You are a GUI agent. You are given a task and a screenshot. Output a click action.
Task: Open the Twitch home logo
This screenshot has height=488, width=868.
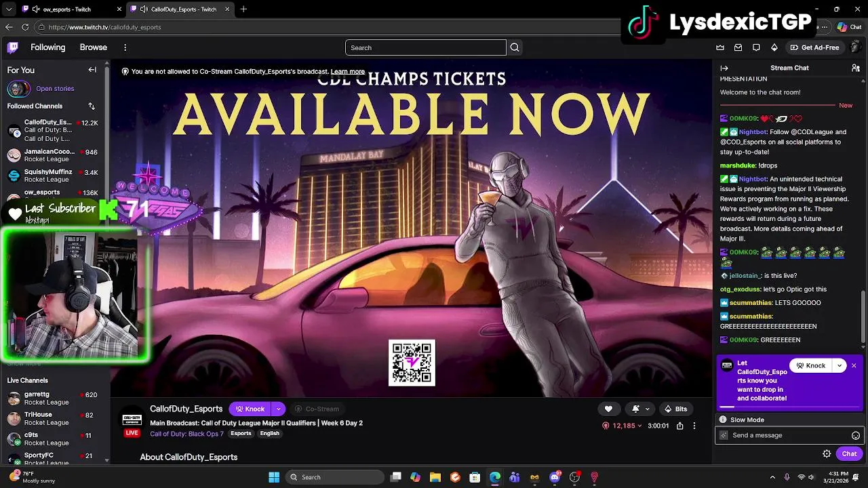pyautogui.click(x=13, y=47)
